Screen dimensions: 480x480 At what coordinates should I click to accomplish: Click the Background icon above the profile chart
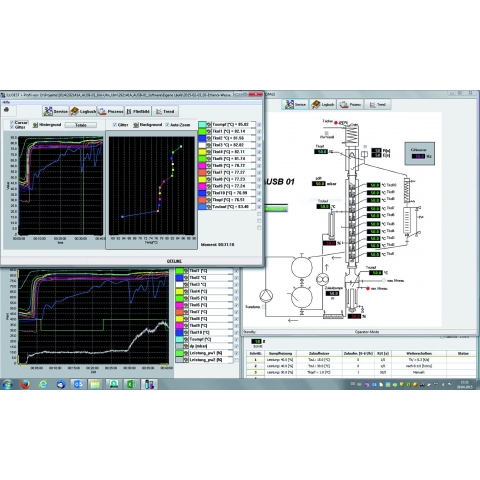[136, 125]
